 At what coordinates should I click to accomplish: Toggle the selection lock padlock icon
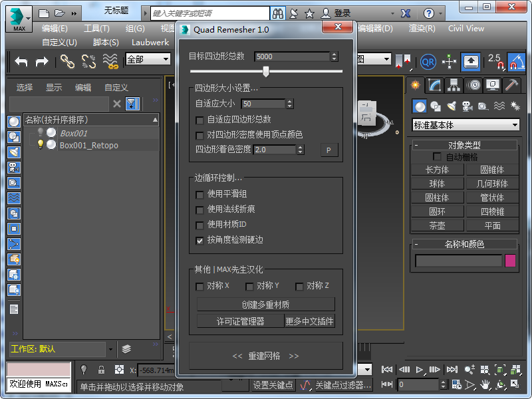[101, 370]
